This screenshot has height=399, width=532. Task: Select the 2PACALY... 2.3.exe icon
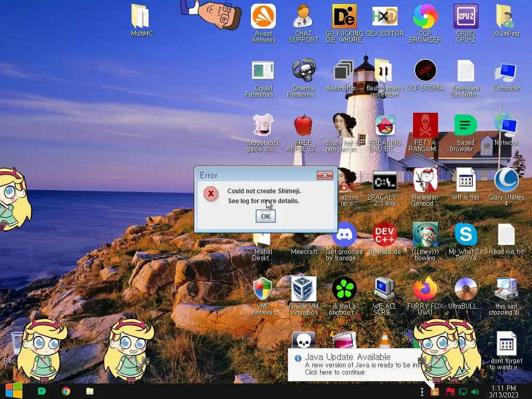(x=384, y=188)
